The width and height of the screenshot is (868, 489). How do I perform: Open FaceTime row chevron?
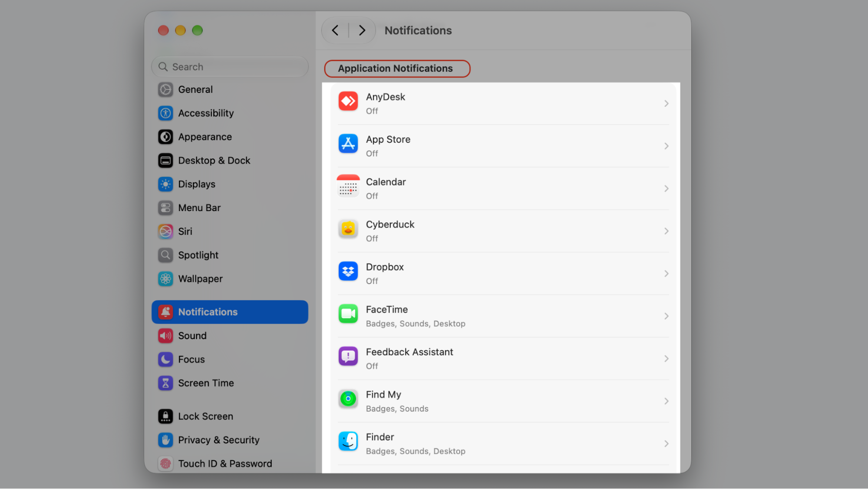pyautogui.click(x=666, y=316)
